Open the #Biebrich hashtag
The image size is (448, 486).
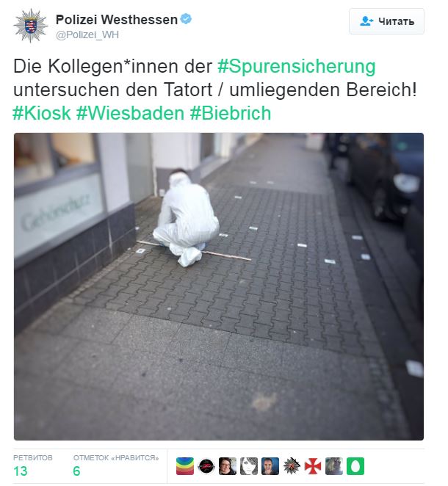tap(231, 113)
